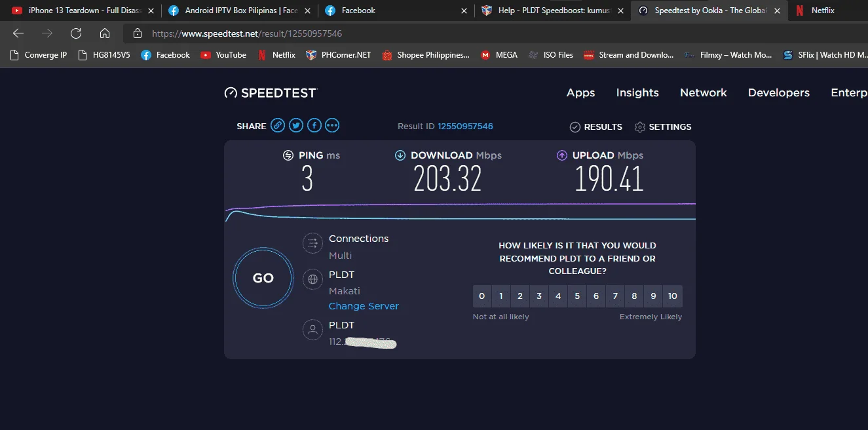This screenshot has width=868, height=430.
Task: Open the Network menu
Action: (704, 93)
